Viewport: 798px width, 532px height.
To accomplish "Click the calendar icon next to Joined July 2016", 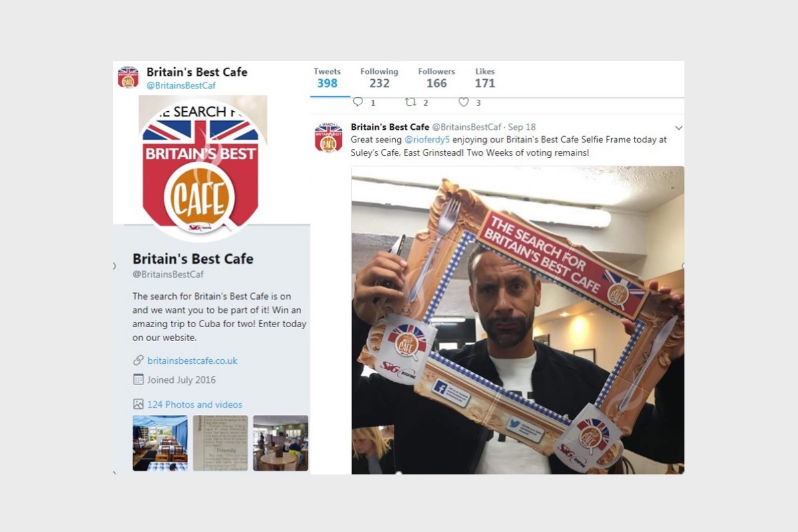I will coord(138,380).
